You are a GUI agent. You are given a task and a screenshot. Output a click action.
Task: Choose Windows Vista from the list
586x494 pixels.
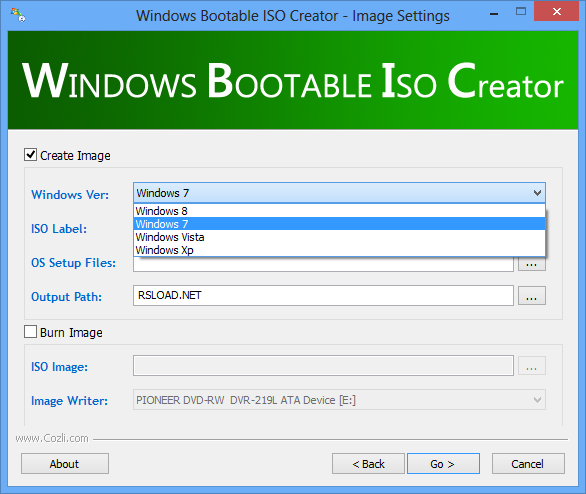pos(339,237)
